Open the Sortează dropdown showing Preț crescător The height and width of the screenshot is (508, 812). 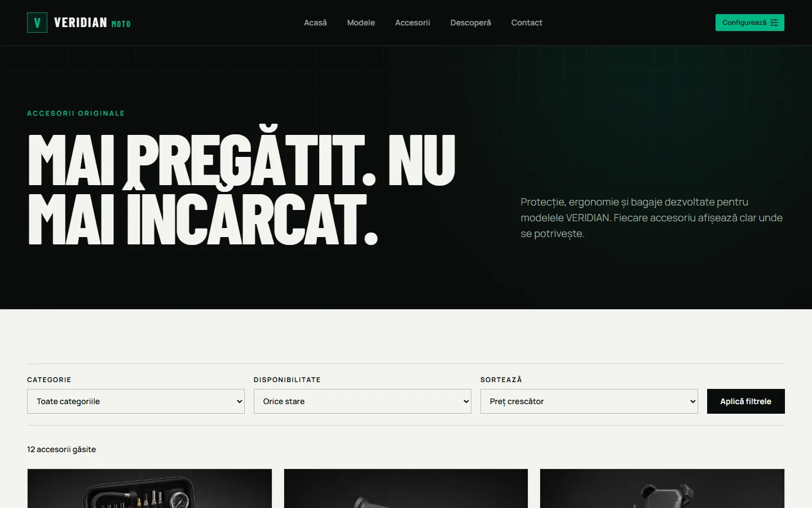(589, 401)
